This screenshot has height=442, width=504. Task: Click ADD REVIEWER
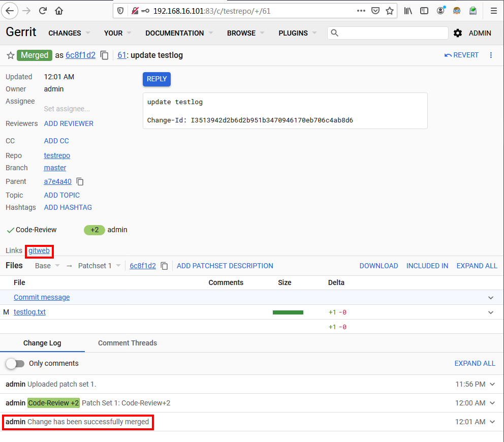(x=69, y=124)
